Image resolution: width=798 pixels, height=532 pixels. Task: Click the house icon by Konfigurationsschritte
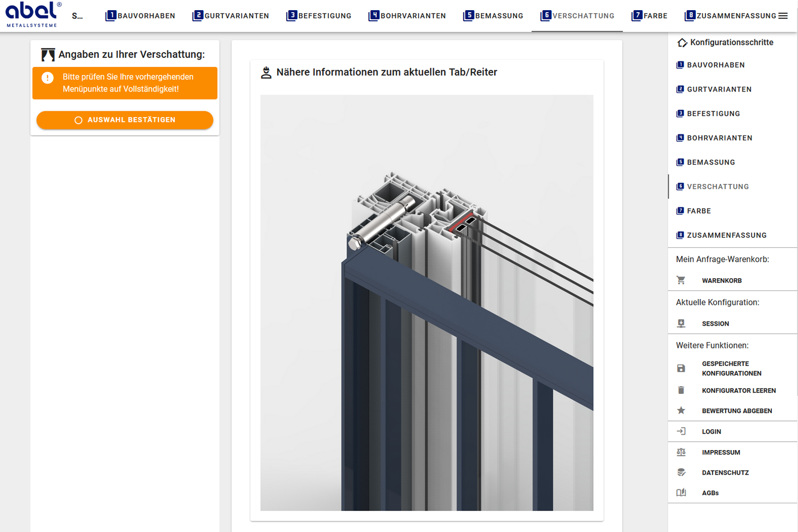pos(681,43)
